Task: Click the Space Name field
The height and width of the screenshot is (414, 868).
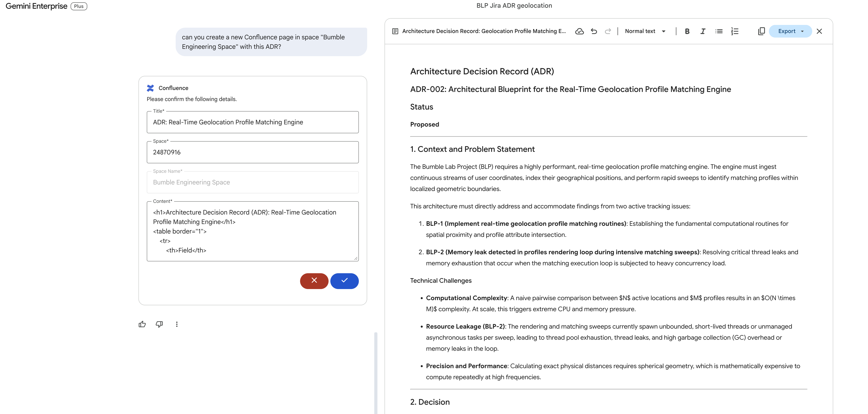Action: (x=253, y=182)
